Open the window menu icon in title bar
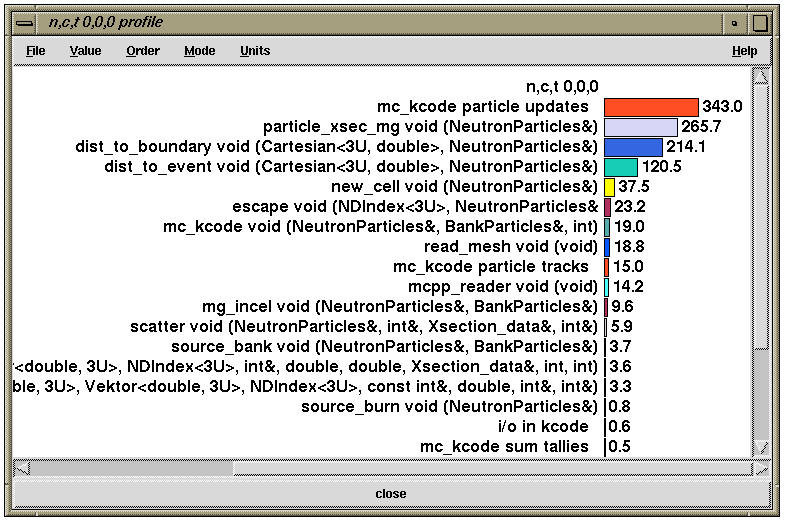 [27, 22]
